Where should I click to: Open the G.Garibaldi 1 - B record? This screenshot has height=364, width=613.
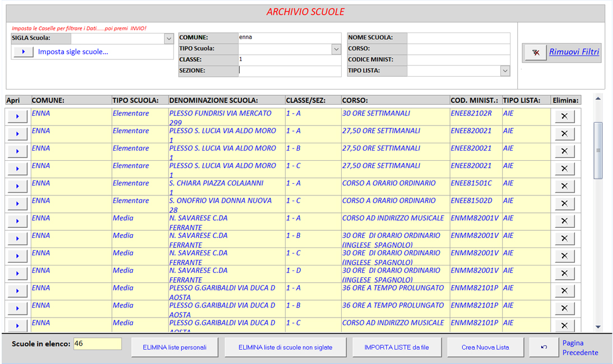pyautogui.click(x=17, y=308)
